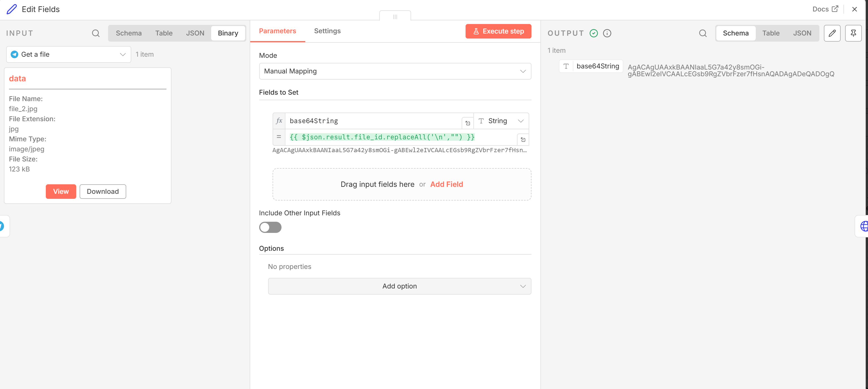Click the output info circle icon

[607, 33]
